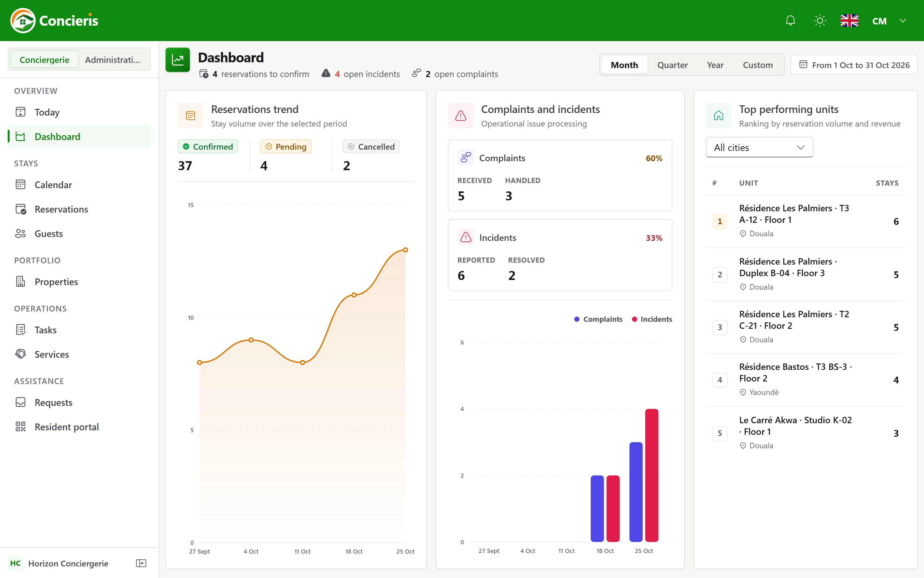Click the 25 Oct red incidents bar
This screenshot has width=924, height=578.
pyautogui.click(x=652, y=475)
